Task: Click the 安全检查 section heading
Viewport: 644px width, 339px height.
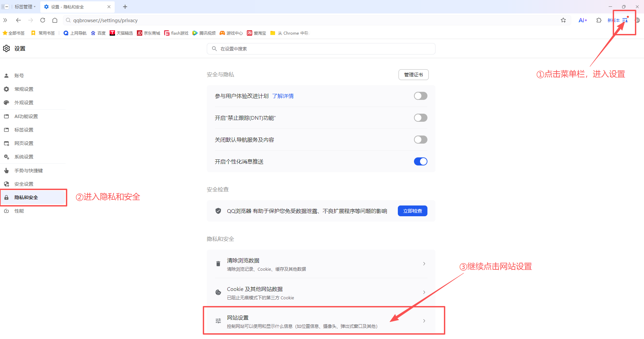Action: coord(218,190)
